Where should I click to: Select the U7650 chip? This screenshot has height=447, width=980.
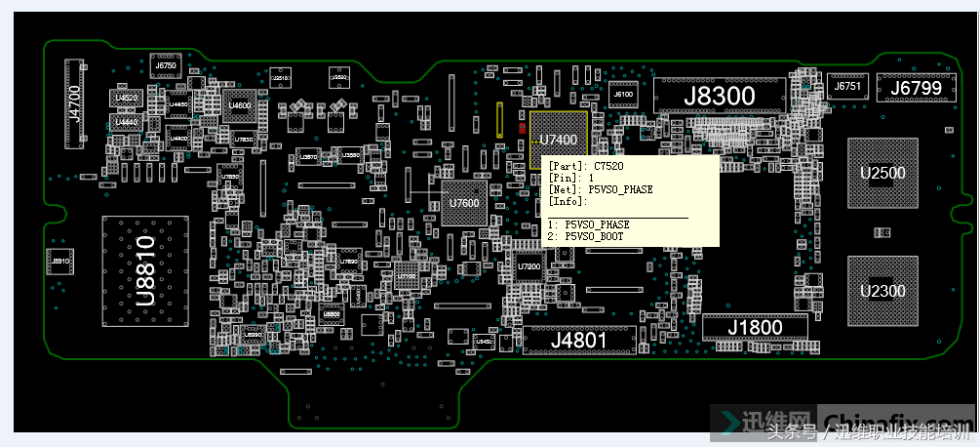(x=231, y=177)
